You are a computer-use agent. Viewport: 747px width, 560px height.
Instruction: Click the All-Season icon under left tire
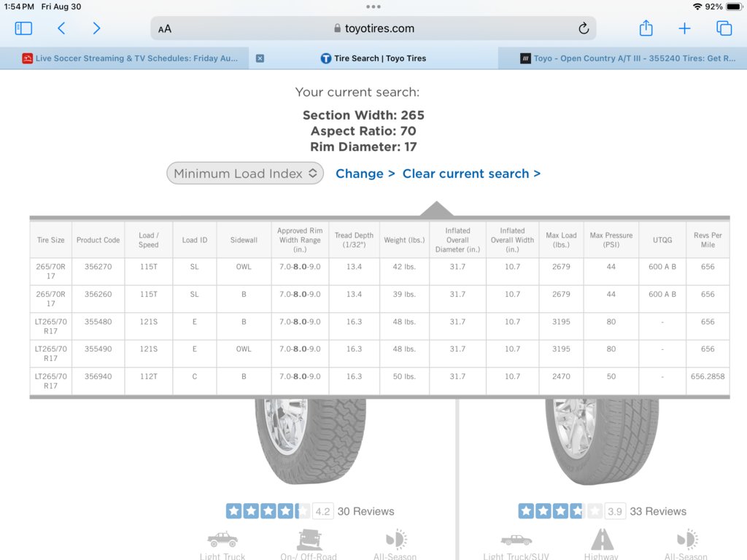pyautogui.click(x=396, y=540)
